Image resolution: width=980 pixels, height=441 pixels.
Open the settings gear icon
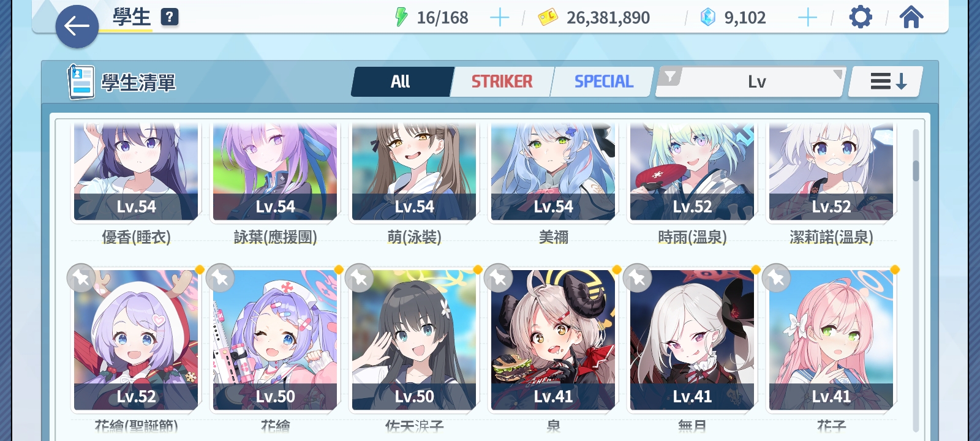(x=861, y=17)
